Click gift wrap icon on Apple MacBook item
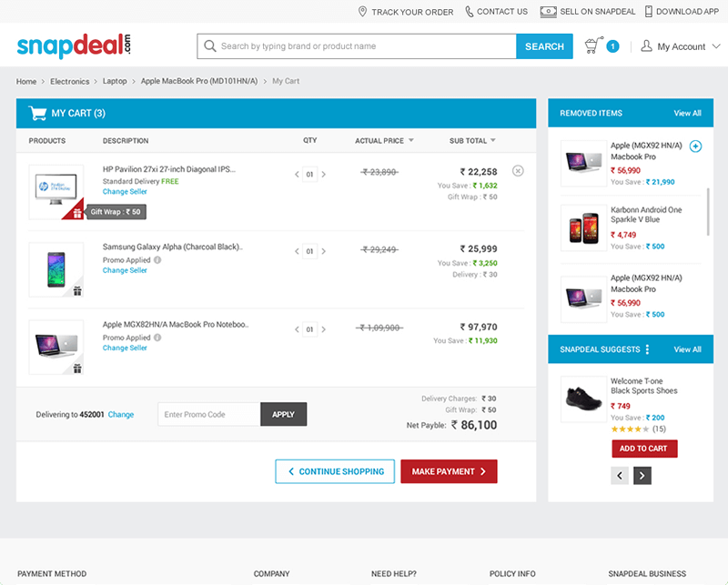728x585 pixels. pyautogui.click(x=77, y=368)
